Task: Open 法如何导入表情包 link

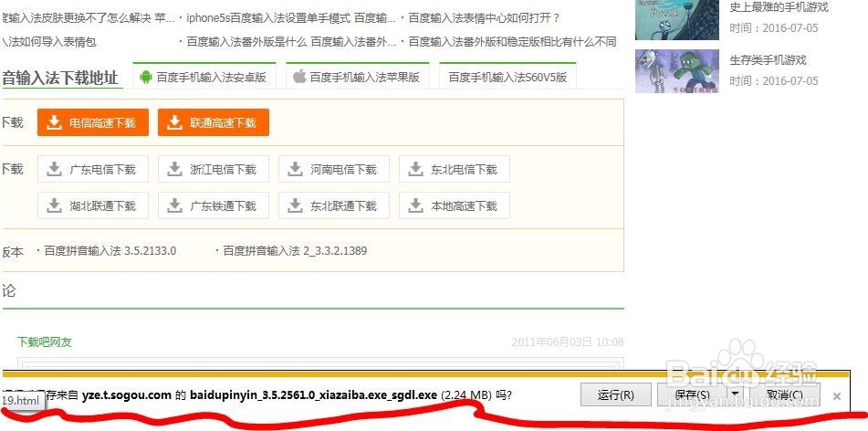Action: 49,42
